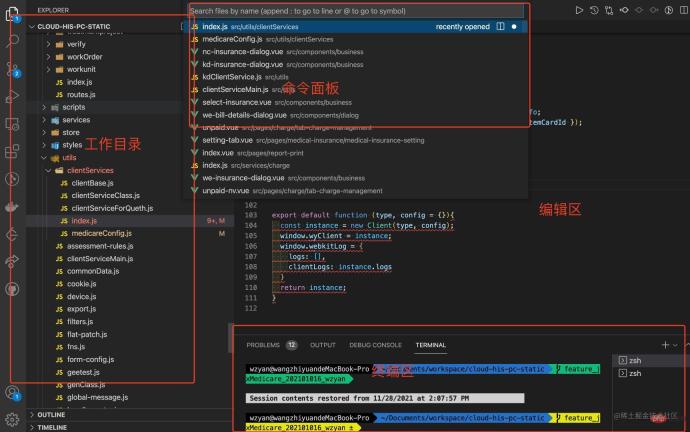Open the Docker whale icon view
The height and width of the screenshot is (432, 690).
click(x=12, y=206)
